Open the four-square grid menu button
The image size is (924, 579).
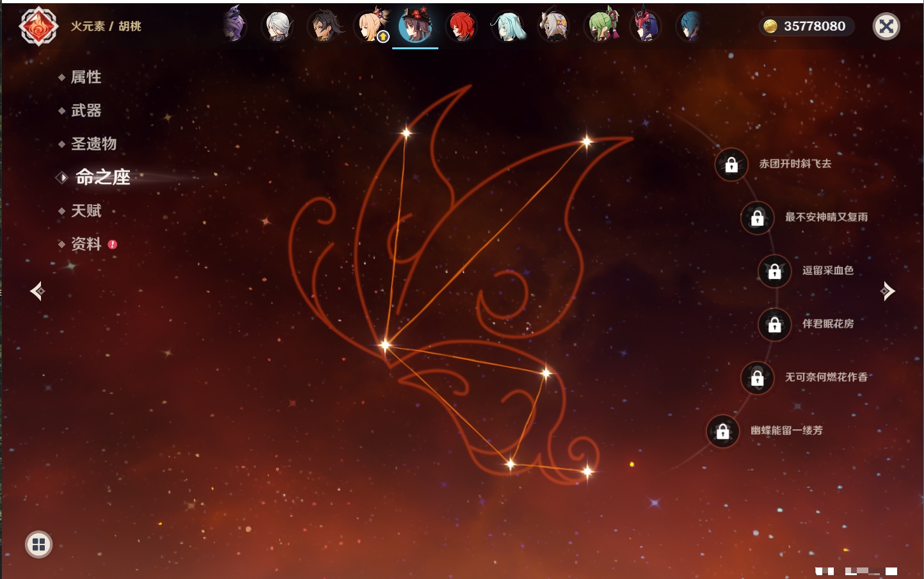[38, 544]
